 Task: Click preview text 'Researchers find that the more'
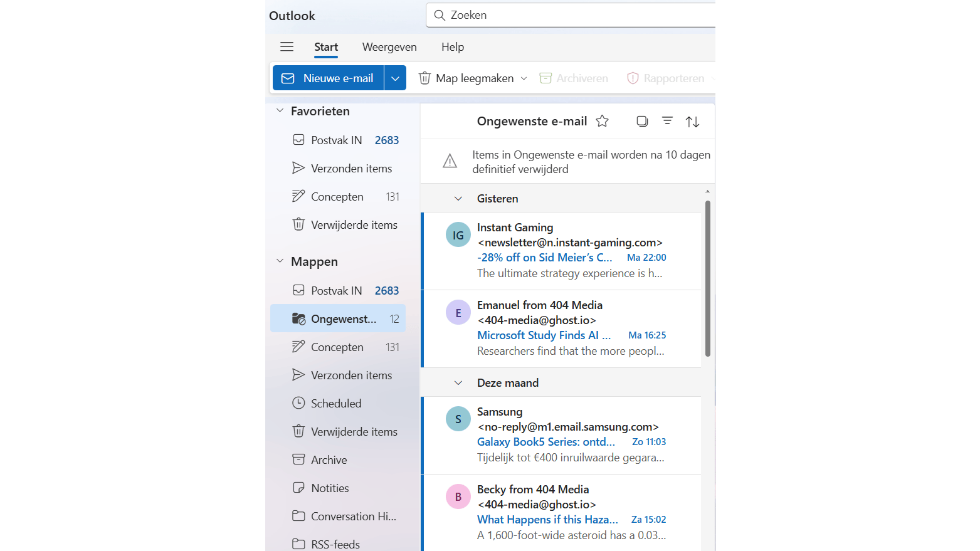point(571,351)
